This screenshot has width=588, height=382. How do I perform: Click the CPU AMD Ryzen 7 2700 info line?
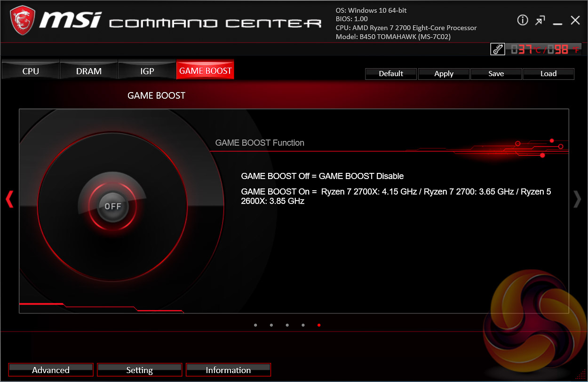[406, 28]
